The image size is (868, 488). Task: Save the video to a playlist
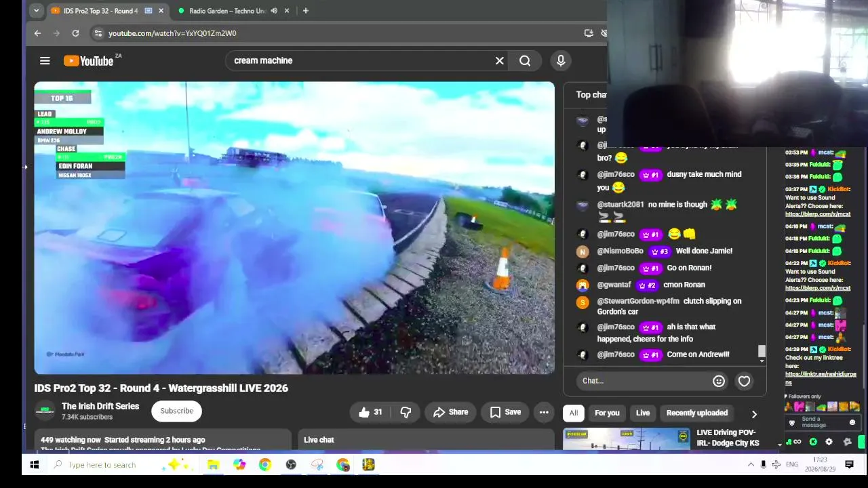tap(506, 412)
